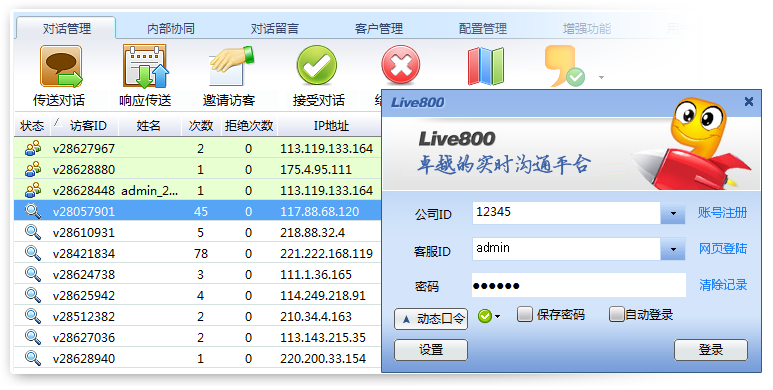The height and width of the screenshot is (390, 773).
Task: Click the 清除记录 link
Action: pos(723,284)
